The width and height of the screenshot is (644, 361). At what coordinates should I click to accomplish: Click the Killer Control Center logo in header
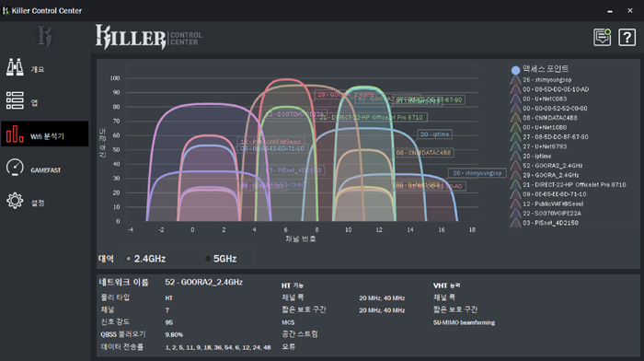pos(149,37)
